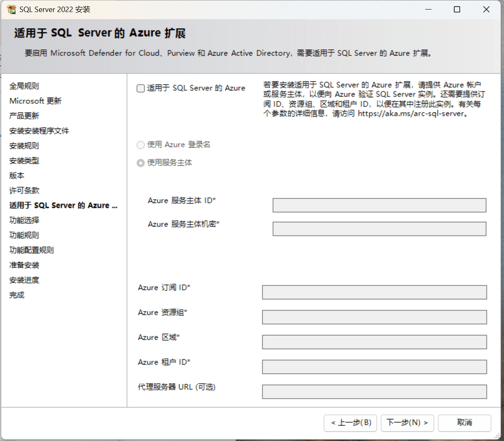
Task: Click the Azure 区域 input field
Action: [374, 342]
